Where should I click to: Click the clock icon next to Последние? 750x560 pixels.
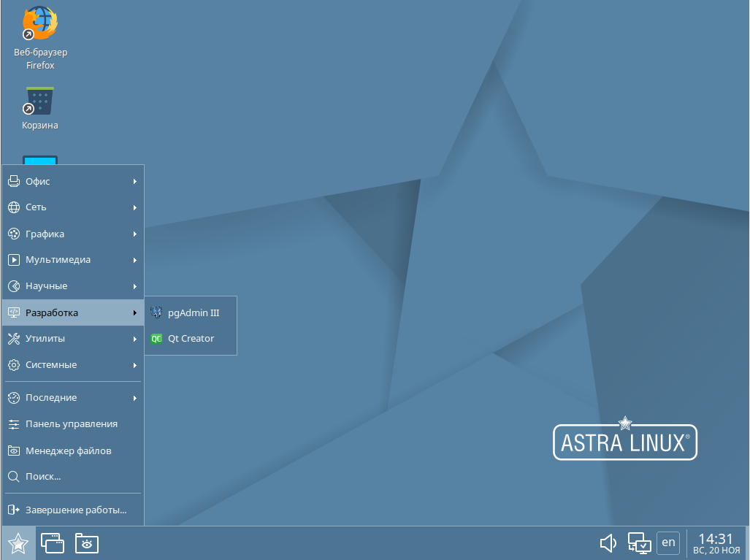(14, 398)
